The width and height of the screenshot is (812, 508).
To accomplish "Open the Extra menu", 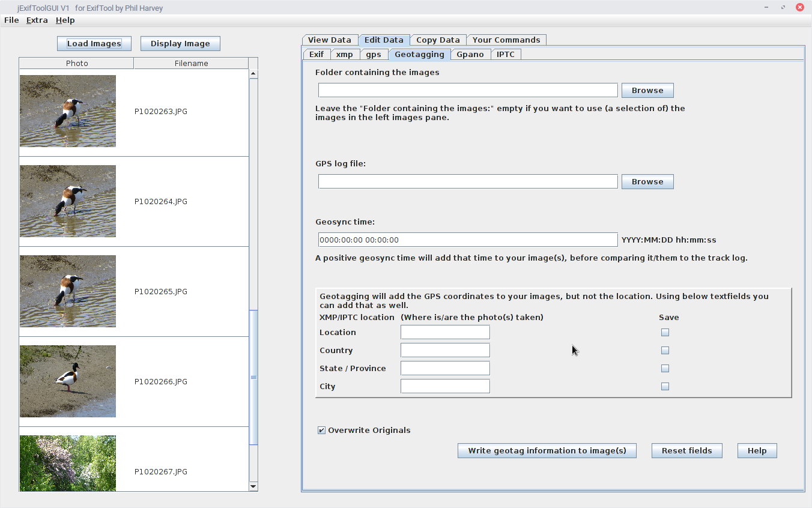I will tap(37, 20).
